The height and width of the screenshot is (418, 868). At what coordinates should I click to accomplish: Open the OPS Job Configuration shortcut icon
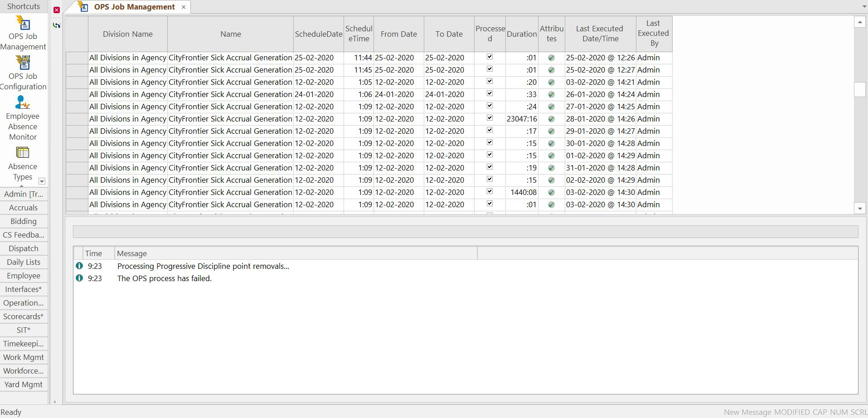pyautogui.click(x=23, y=63)
